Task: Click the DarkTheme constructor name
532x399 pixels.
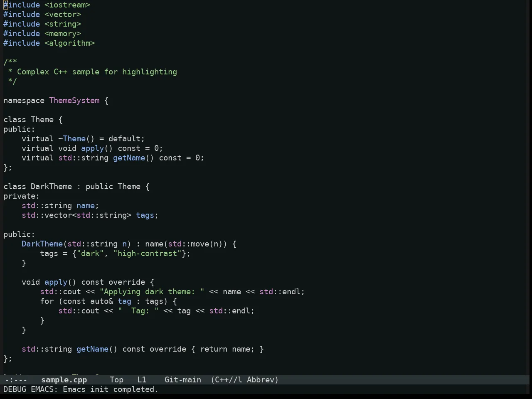Action: pyautogui.click(x=42, y=244)
